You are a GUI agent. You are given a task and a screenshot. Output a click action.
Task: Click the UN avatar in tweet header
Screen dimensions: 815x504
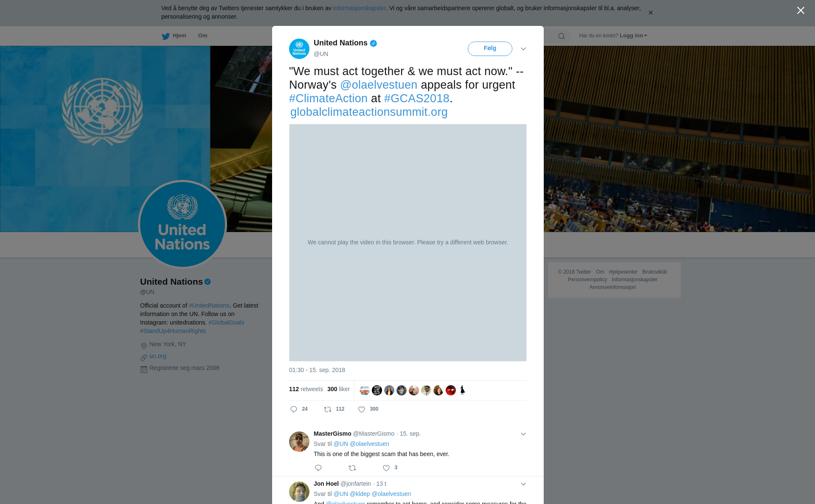(x=299, y=49)
